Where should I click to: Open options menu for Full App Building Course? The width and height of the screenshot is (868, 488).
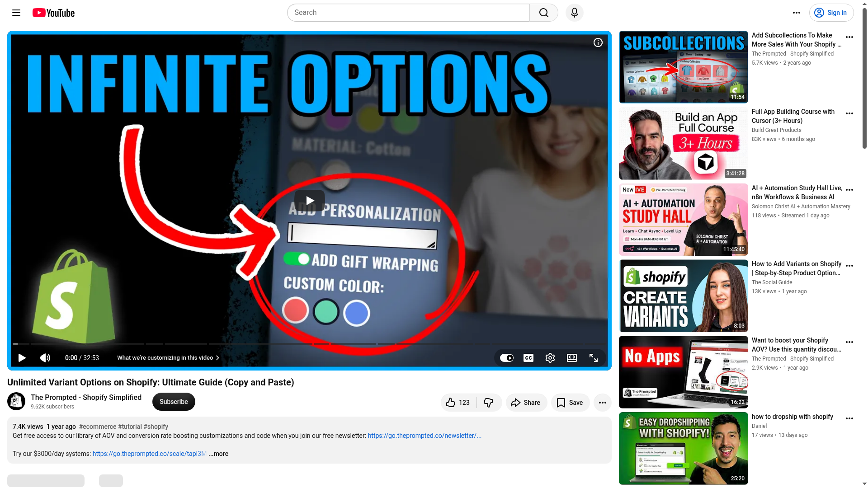click(849, 113)
